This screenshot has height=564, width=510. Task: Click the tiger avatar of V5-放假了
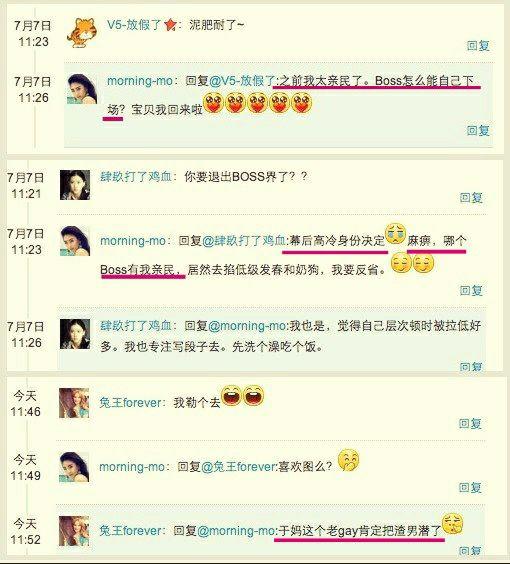[x=82, y=33]
